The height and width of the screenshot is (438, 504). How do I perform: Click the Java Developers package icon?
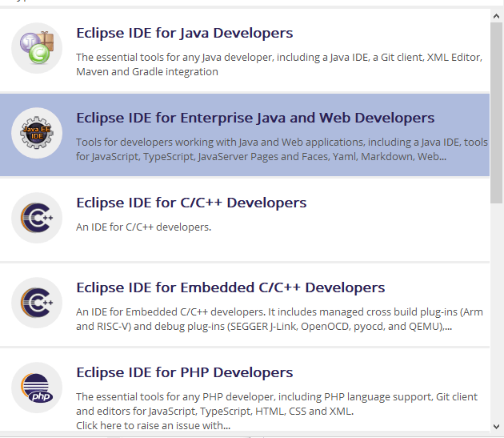tap(37, 48)
